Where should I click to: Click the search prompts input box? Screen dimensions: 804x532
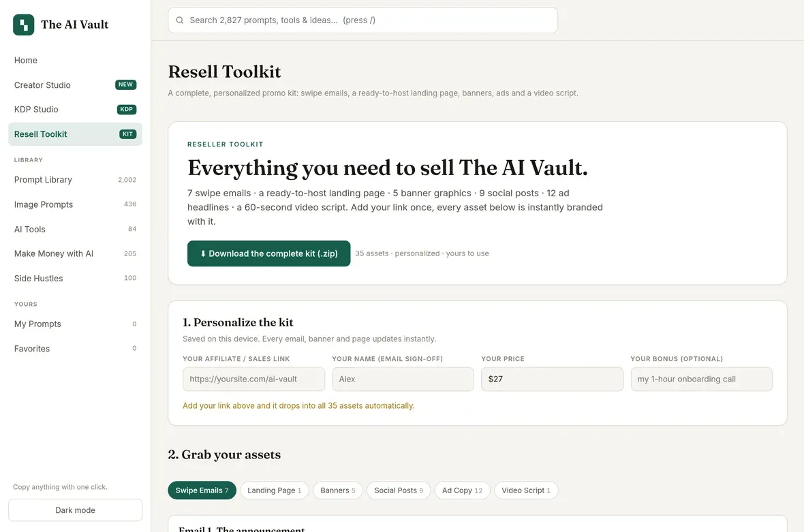click(363, 20)
